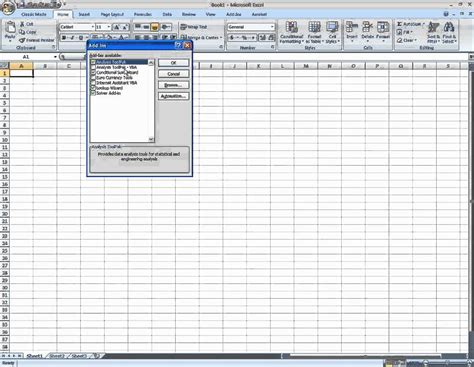
Task: Close the Add-Ins dialog
Action: (x=188, y=45)
